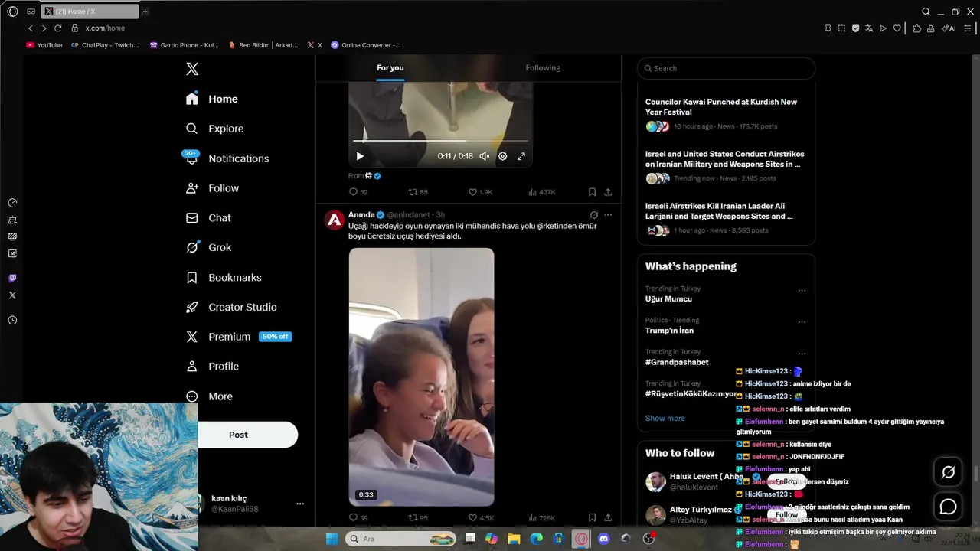Open Israeli Airstrikes Kill Iranian Leader story
This screenshot has height=551, width=980.
tap(726, 217)
